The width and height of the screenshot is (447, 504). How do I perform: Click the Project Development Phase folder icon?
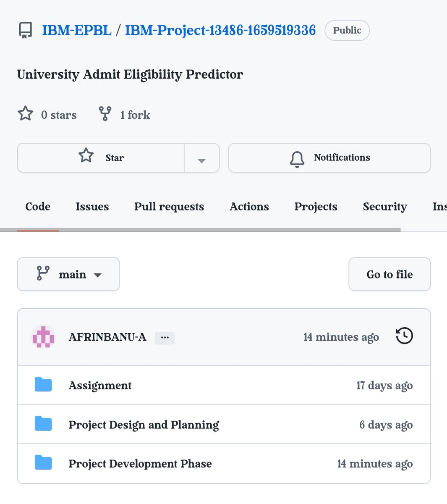[43, 463]
